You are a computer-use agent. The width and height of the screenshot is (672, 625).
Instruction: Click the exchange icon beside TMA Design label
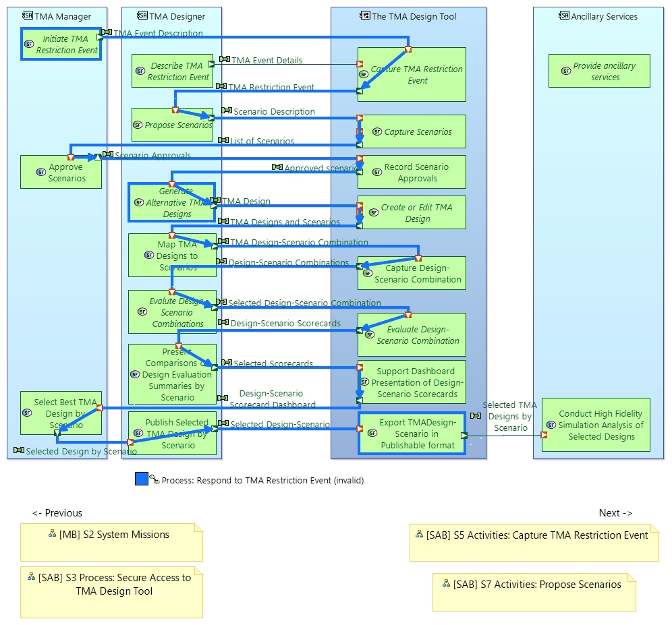point(215,200)
